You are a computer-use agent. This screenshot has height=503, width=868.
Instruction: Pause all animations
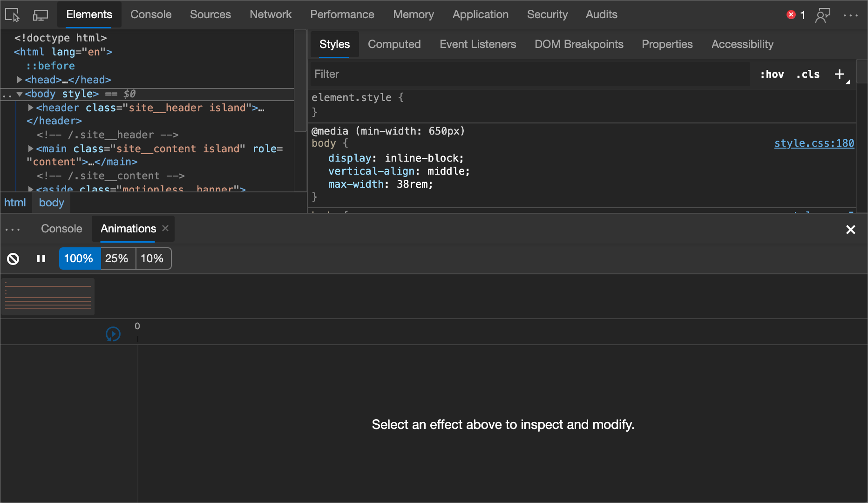click(x=41, y=258)
